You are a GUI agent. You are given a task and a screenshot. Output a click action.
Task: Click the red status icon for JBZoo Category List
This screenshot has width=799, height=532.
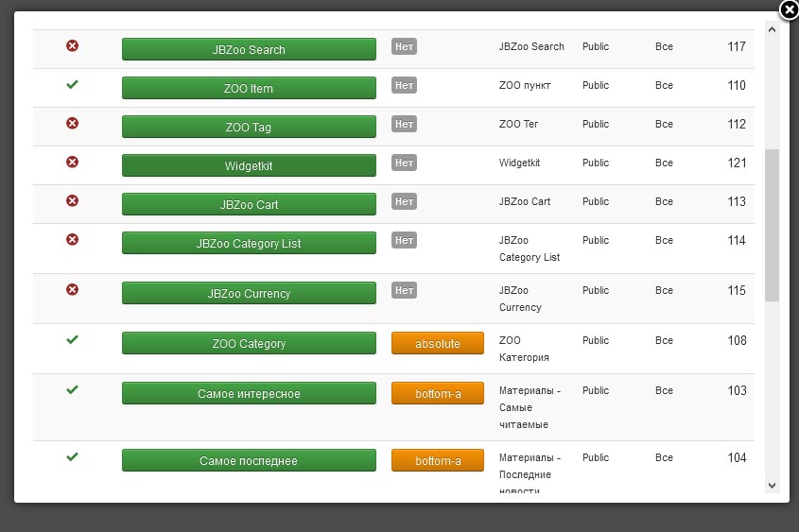(73, 240)
